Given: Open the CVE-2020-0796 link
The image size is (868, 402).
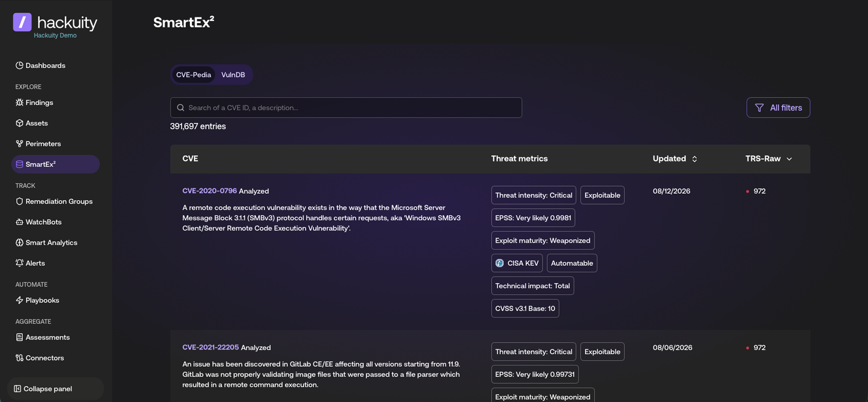Looking at the screenshot, I should pyautogui.click(x=209, y=191).
